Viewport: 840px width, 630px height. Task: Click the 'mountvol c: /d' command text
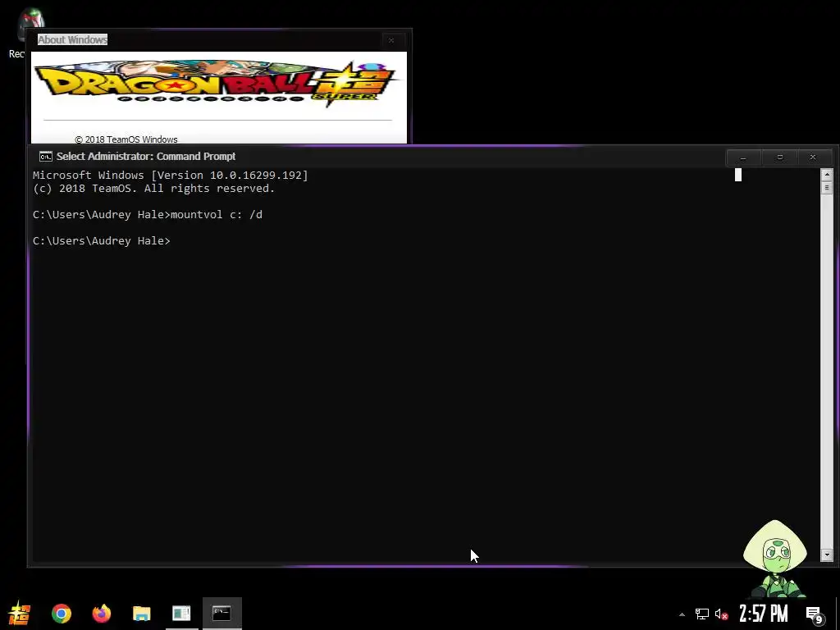[217, 215]
